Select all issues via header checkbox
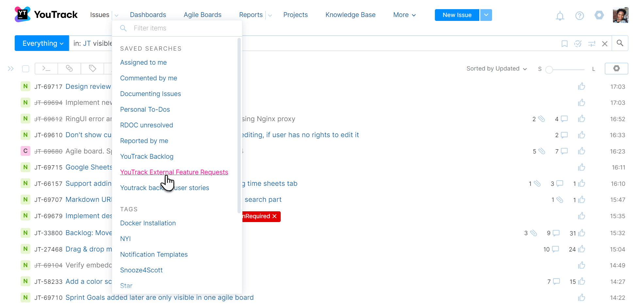The image size is (644, 306). coord(25,69)
